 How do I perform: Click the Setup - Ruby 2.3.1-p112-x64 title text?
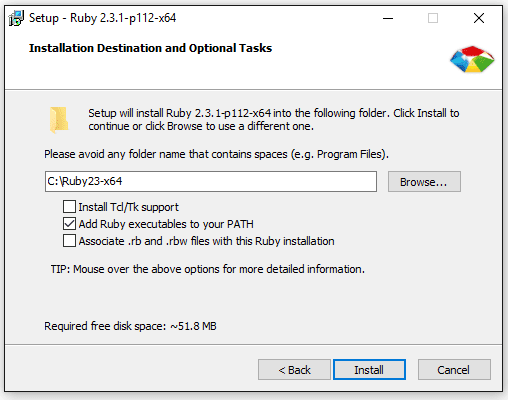[103, 18]
